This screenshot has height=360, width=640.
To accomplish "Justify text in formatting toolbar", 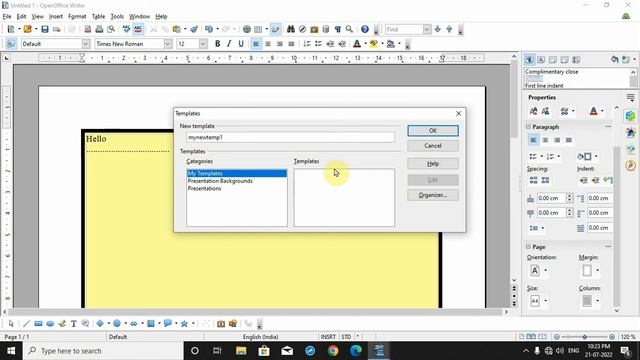I will 291,44.
